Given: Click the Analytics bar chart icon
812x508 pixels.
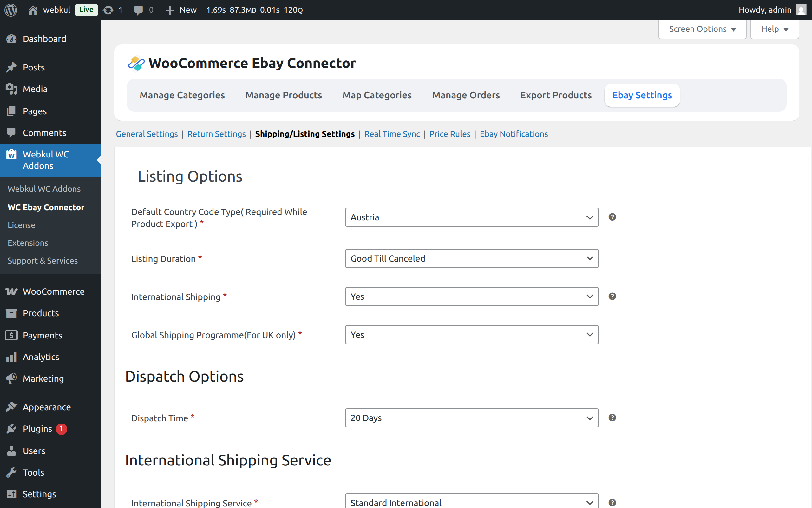Looking at the screenshot, I should [11, 357].
